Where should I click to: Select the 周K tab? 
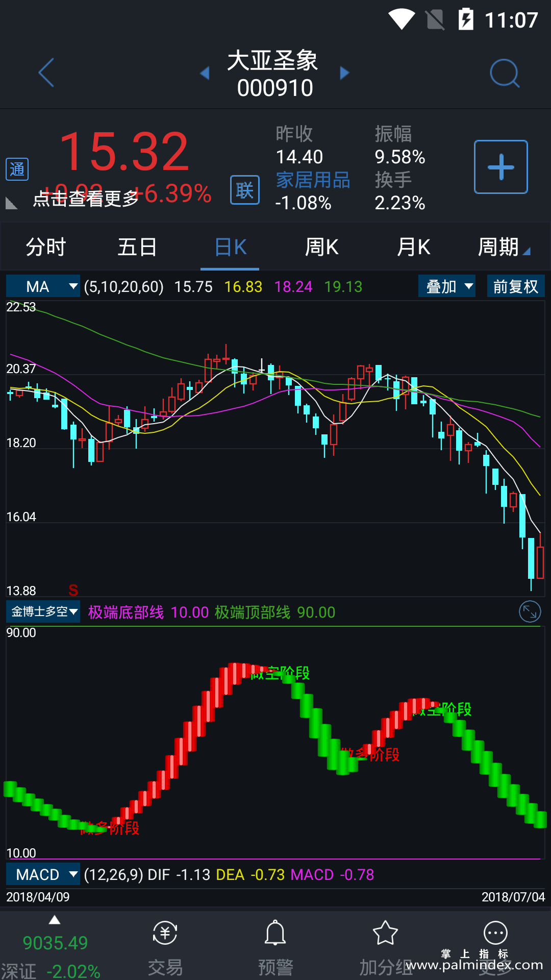(321, 248)
